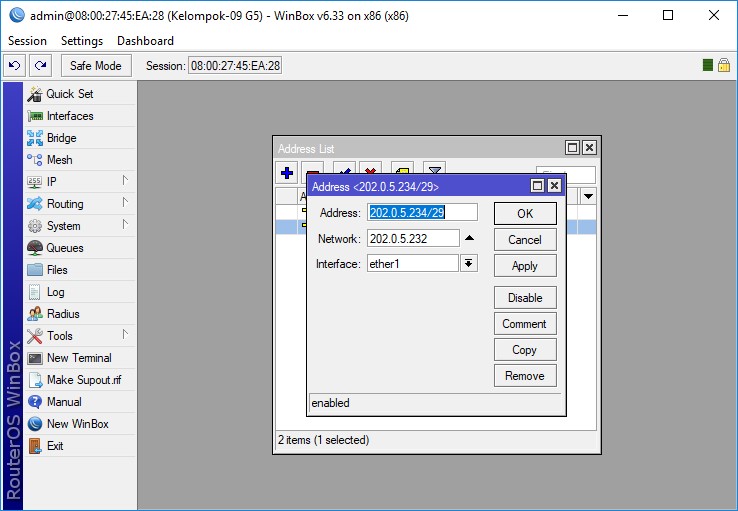This screenshot has width=738, height=511.
Task: Open Files in sidebar
Action: tap(80, 270)
